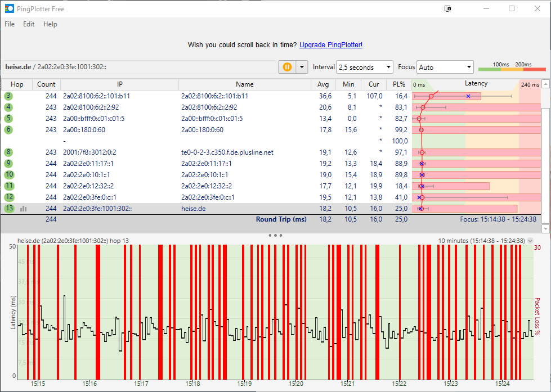
Task: Click the title bar compact-view icon
Action: click(x=448, y=8)
